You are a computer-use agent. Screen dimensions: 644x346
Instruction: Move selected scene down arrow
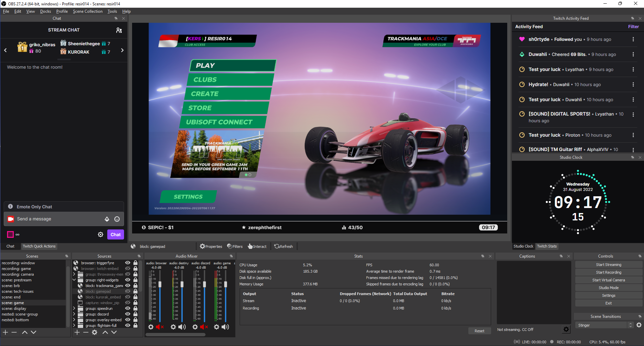[x=34, y=332]
